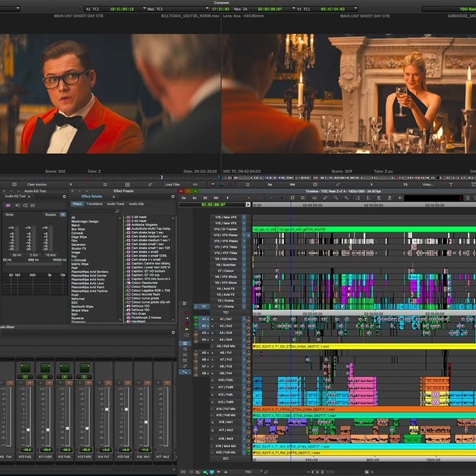
Task: Adjust the A10 FxSL volume fader
Action: [x=28, y=430]
